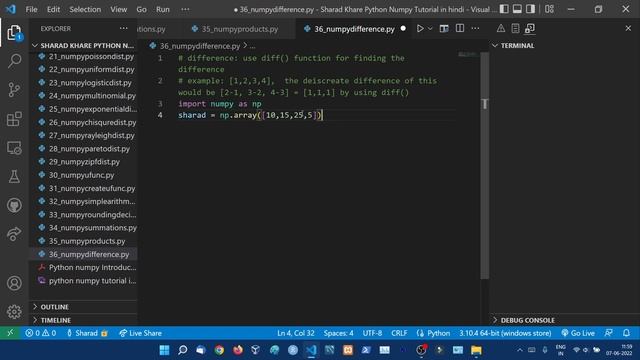Image resolution: width=640 pixels, height=360 pixels.
Task: Open 27_numpyrayleighdist.py in explorer
Action: (x=84, y=135)
